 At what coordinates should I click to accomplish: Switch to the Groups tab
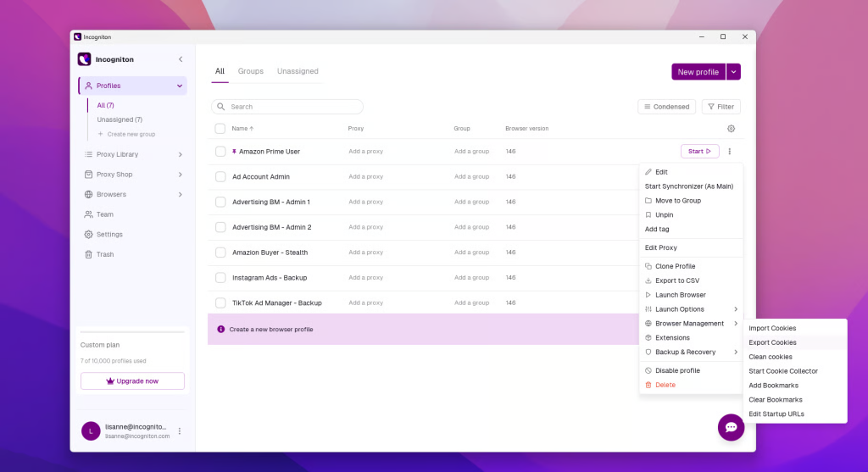coord(250,71)
